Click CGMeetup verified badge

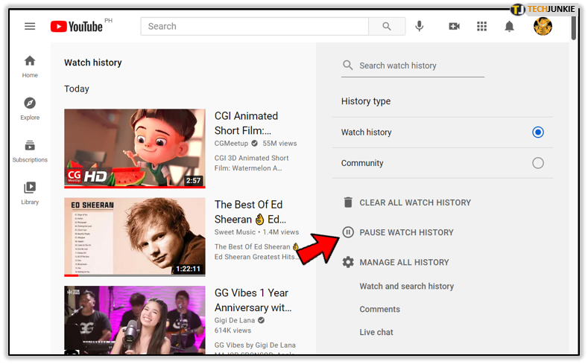coord(255,144)
